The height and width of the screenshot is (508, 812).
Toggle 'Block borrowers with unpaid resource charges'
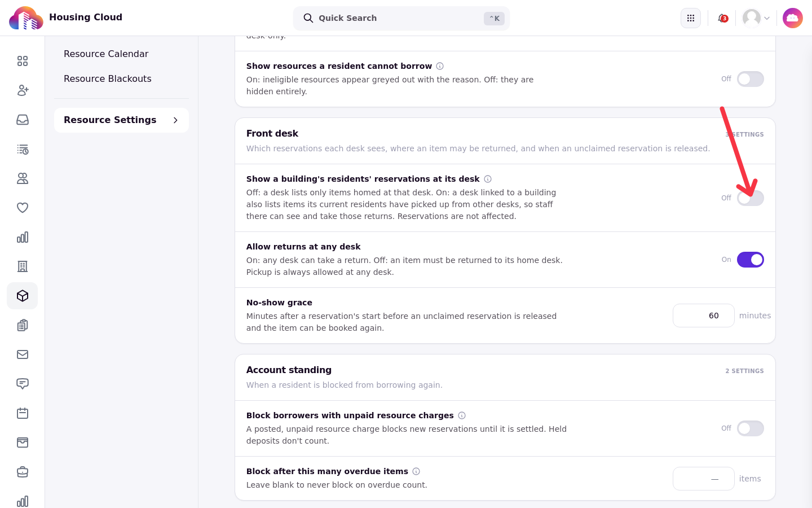[751, 428]
